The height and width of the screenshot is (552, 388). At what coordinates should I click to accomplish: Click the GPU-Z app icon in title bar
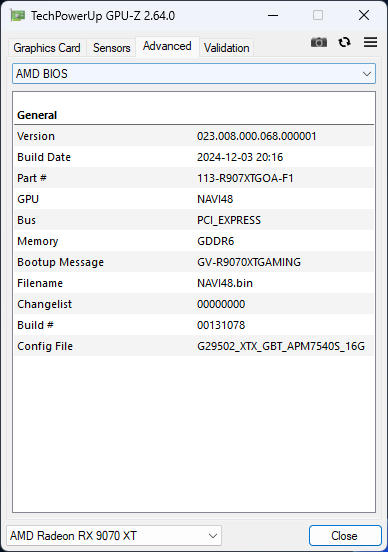click(18, 15)
